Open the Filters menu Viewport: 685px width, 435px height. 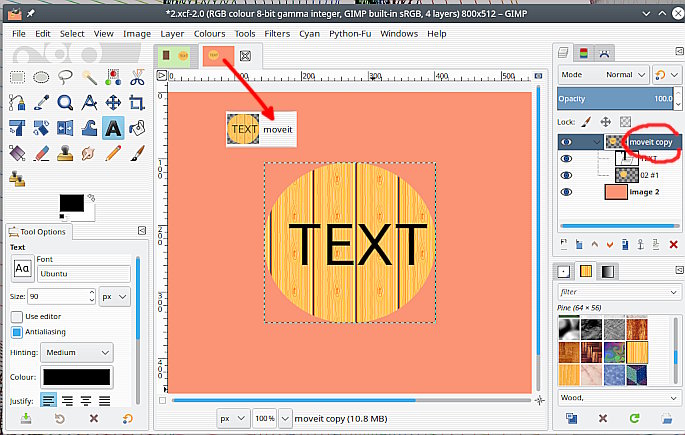coord(277,34)
